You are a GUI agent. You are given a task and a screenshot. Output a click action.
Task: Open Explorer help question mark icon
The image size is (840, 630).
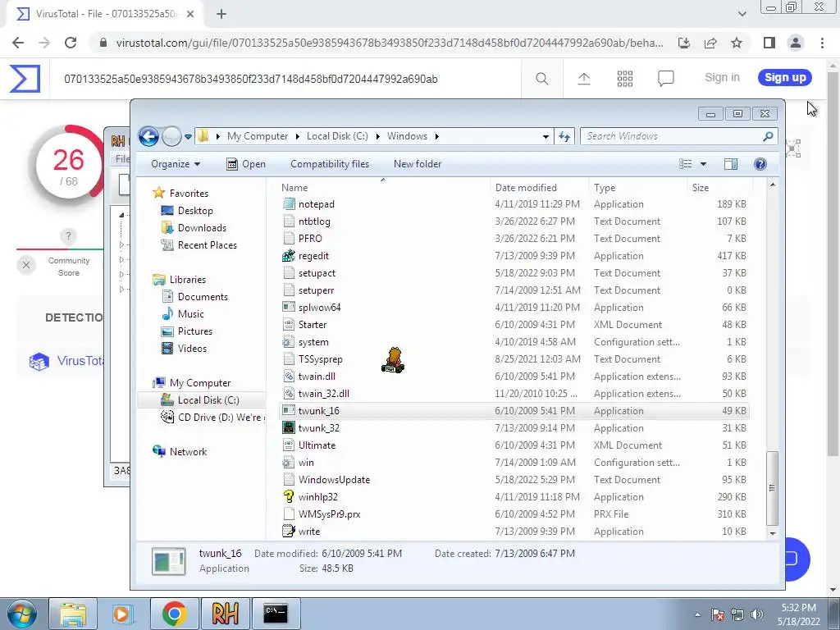click(x=760, y=164)
